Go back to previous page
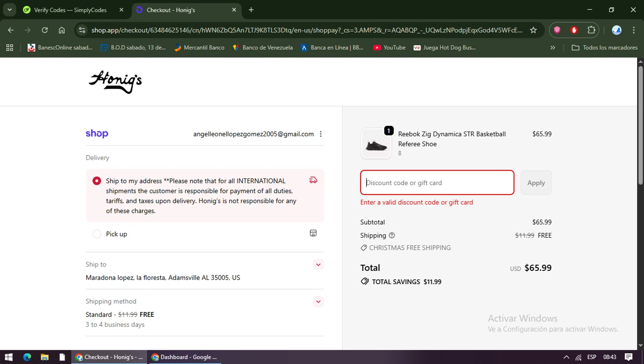 tap(11, 30)
